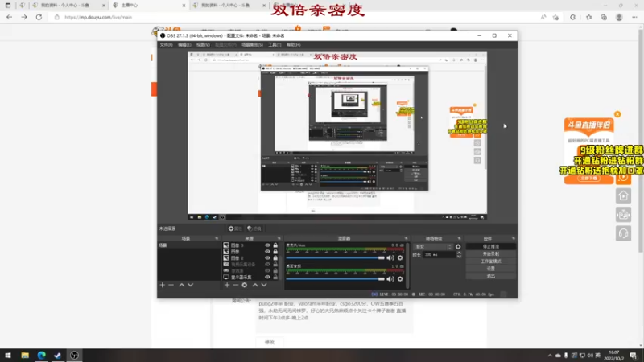Toggle lock on 游戏源 source
The height and width of the screenshot is (362, 644).
pos(275,271)
